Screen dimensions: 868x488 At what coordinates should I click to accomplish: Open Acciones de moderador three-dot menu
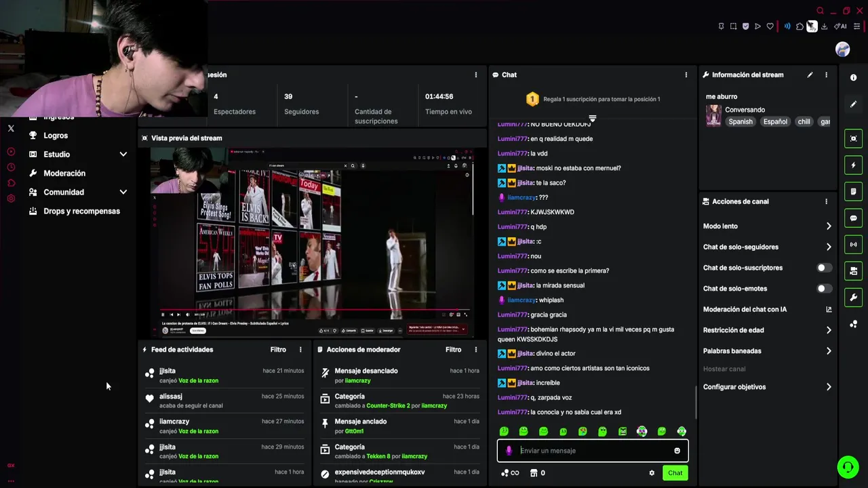[x=475, y=350]
